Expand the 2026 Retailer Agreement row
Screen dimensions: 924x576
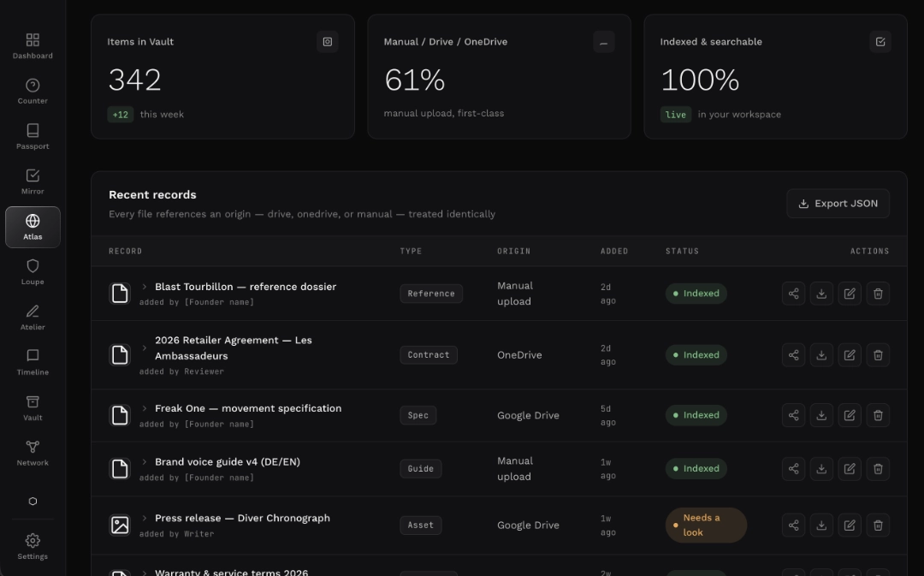coord(145,347)
